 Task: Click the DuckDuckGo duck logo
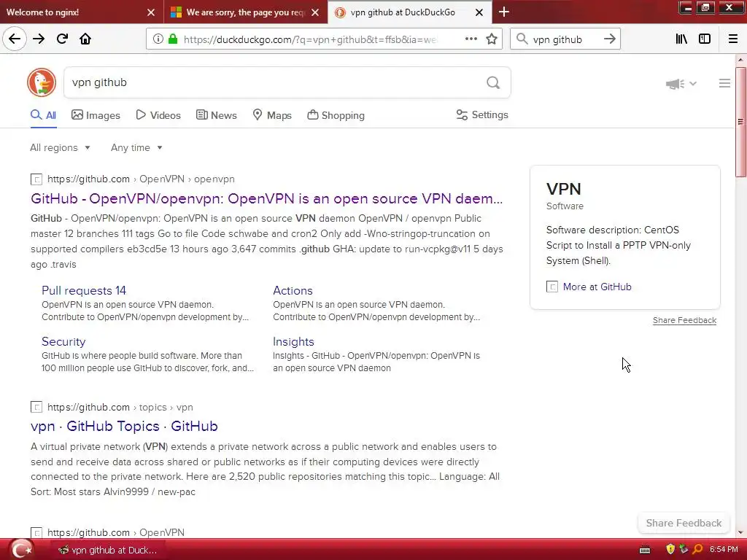pos(42,82)
